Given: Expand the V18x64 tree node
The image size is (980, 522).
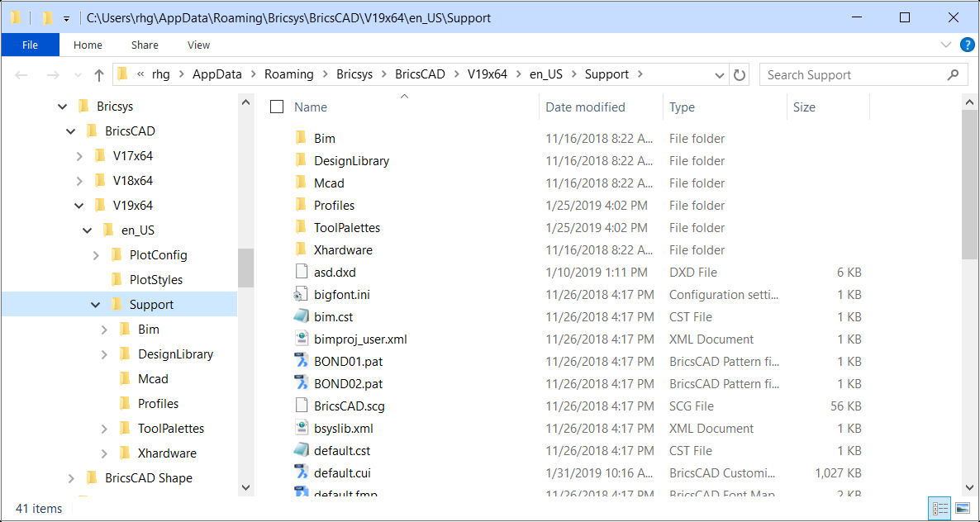Looking at the screenshot, I should pos(79,181).
